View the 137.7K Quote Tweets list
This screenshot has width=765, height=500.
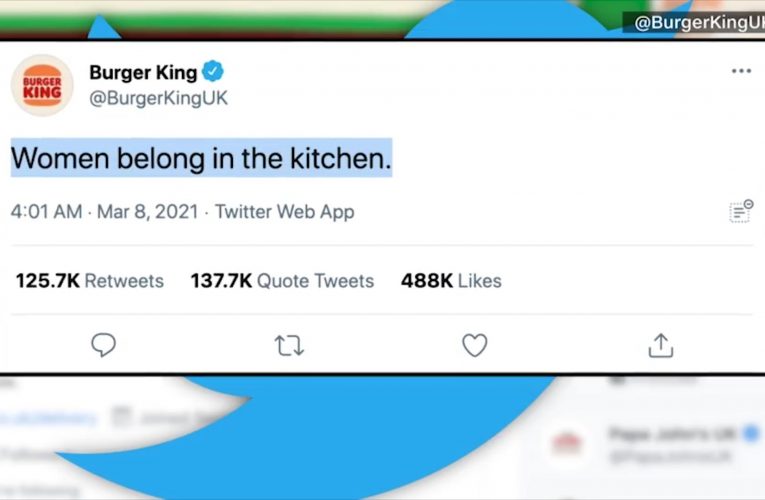click(282, 281)
